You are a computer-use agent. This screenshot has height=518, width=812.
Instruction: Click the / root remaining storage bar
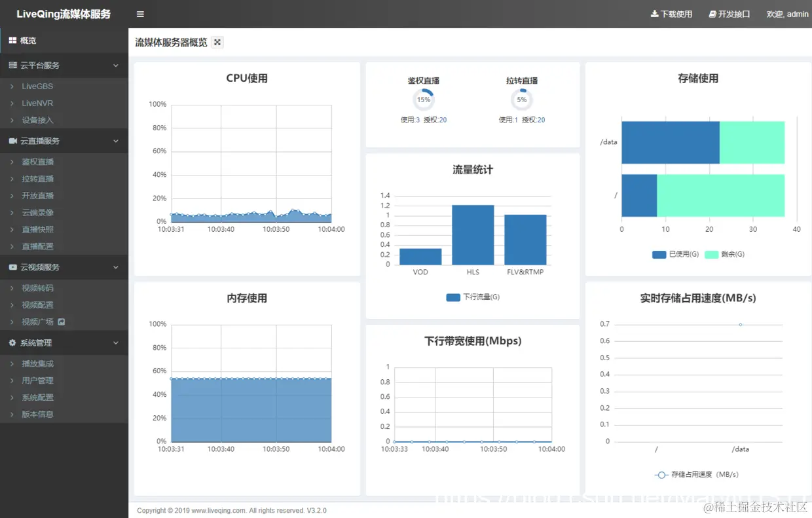click(x=720, y=195)
